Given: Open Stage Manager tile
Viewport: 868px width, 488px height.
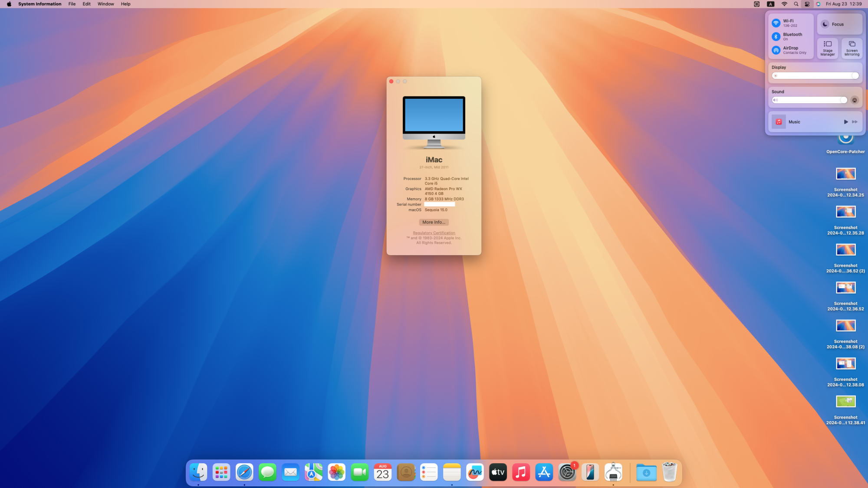Looking at the screenshot, I should tap(827, 48).
